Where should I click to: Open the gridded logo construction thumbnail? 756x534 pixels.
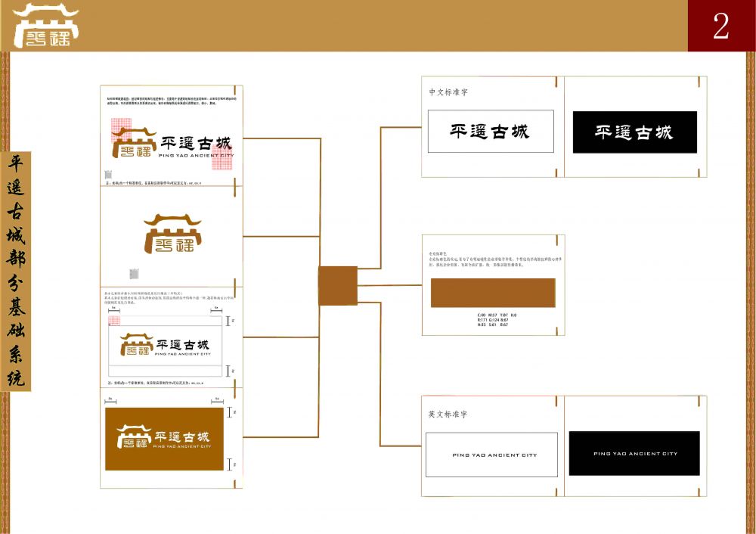coord(171,135)
